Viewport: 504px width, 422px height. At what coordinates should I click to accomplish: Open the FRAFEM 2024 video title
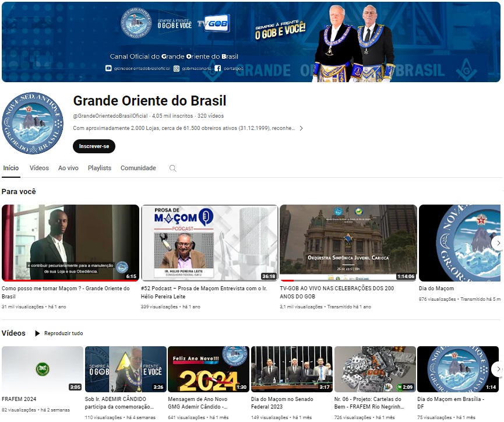19,399
